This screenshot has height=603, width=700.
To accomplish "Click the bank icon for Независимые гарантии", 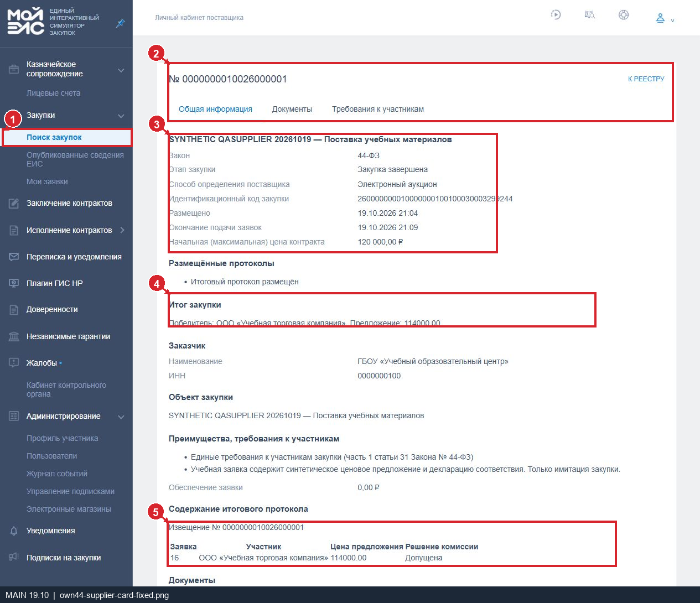I will pos(14,336).
